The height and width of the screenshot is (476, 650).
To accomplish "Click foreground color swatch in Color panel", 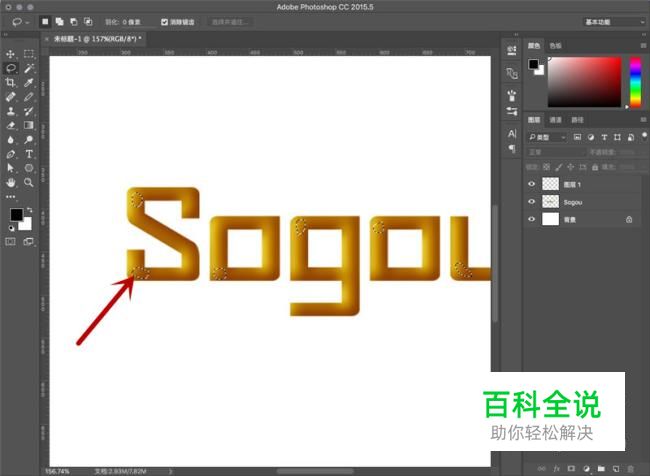I will tap(533, 64).
